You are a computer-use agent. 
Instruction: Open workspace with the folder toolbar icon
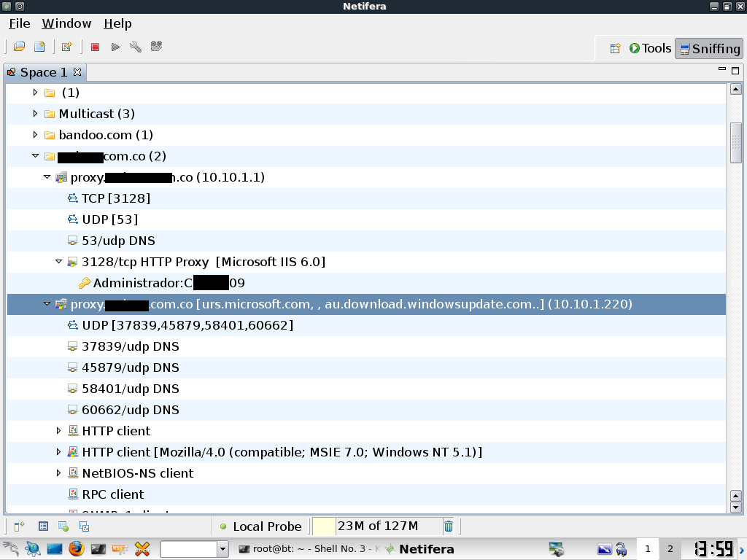point(19,47)
